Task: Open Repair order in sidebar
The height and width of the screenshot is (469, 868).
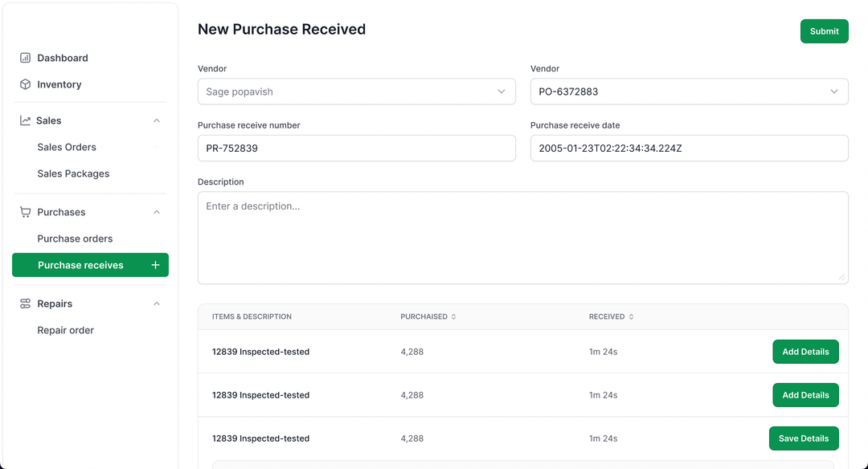Action: click(x=65, y=330)
